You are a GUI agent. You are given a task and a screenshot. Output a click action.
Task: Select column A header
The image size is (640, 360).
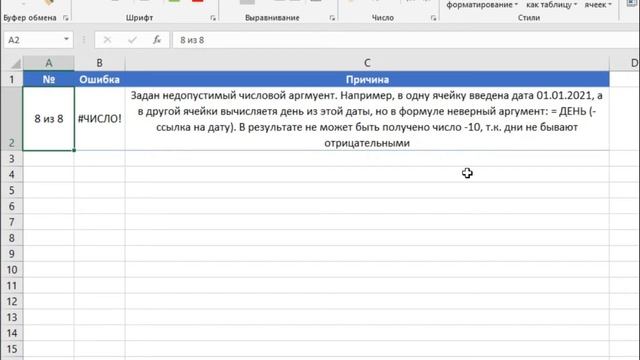(x=49, y=63)
